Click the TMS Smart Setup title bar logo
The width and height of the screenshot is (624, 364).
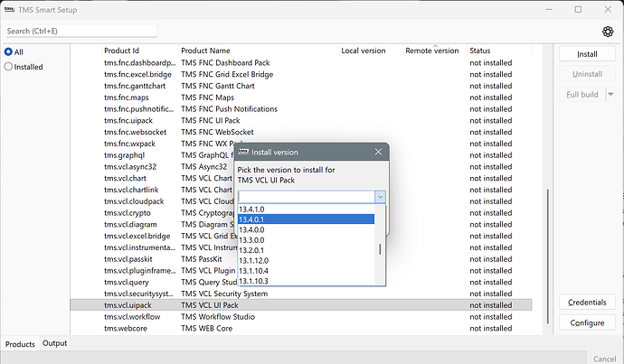point(10,10)
